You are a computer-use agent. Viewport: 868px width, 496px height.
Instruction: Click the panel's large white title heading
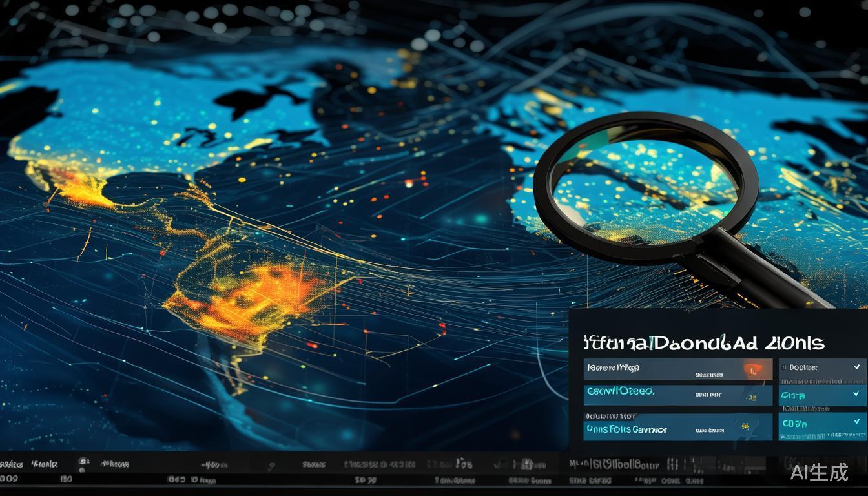click(703, 342)
